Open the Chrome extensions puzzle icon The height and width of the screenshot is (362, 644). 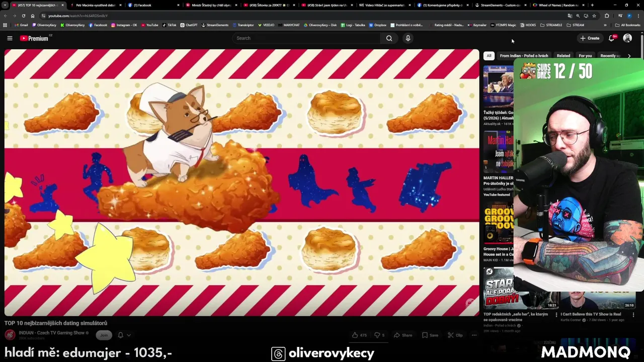coord(607,16)
